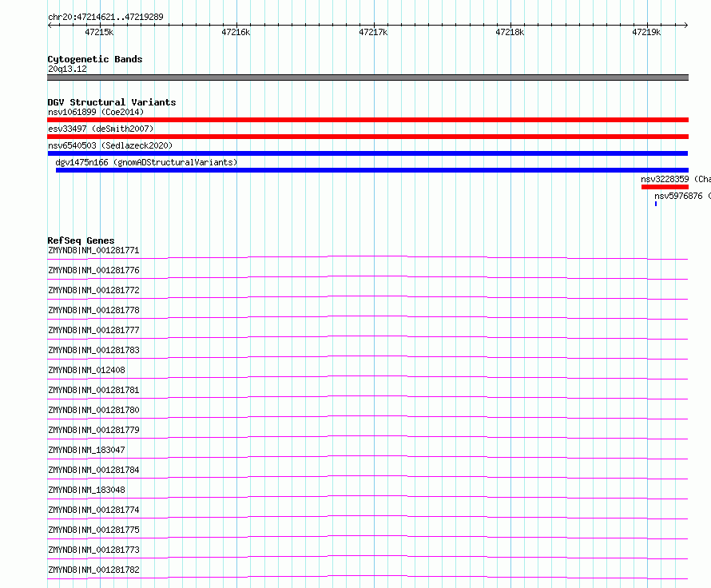Click the 47218k ruler tick label

510,32
